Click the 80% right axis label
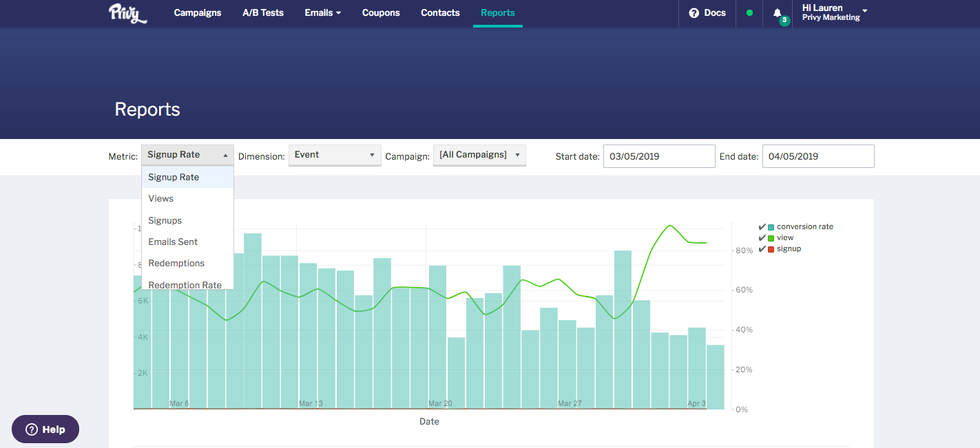The image size is (980, 448). pyautogui.click(x=744, y=251)
